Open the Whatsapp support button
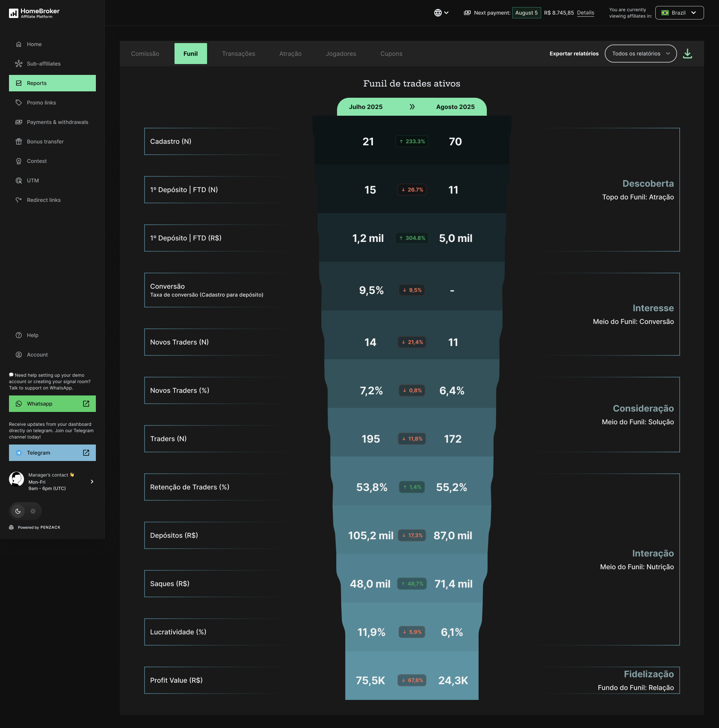Image resolution: width=719 pixels, height=728 pixels. [x=52, y=404]
